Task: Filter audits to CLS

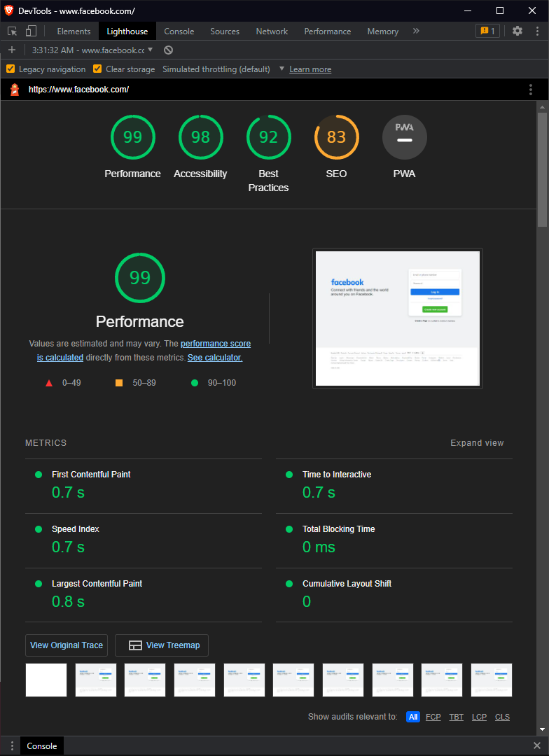Action: [502, 717]
